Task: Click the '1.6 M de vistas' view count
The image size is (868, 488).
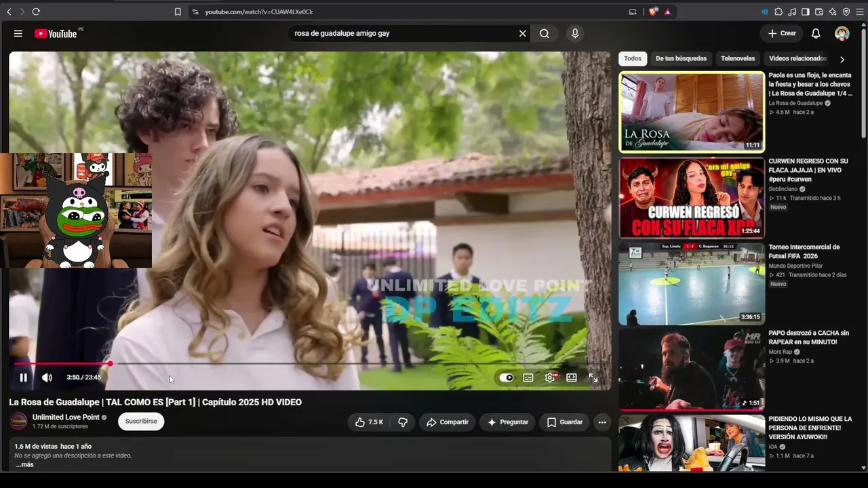Action: 36,447
